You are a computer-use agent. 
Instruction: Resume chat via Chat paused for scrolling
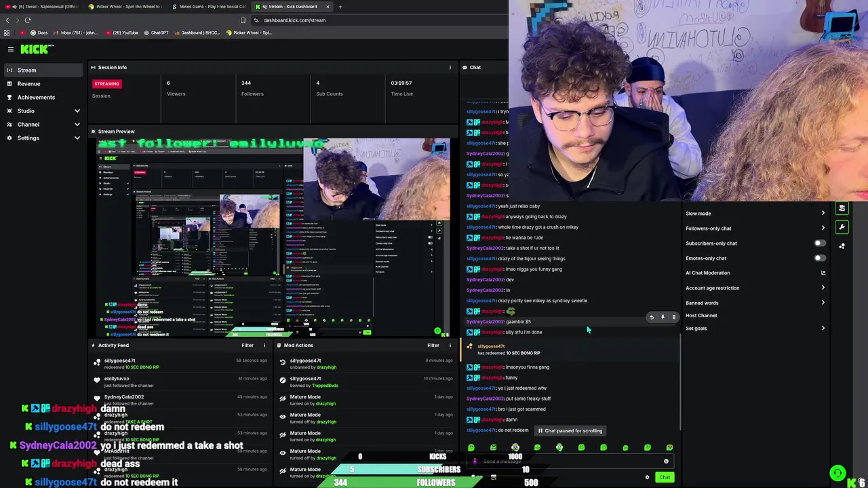click(x=570, y=430)
